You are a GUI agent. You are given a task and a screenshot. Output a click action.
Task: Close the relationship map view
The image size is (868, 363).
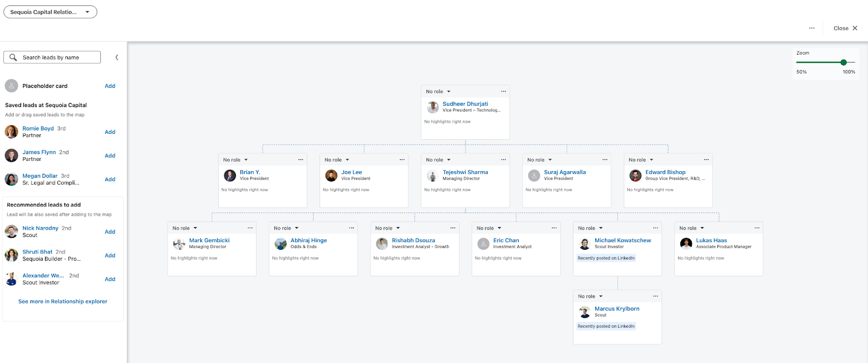pyautogui.click(x=845, y=28)
